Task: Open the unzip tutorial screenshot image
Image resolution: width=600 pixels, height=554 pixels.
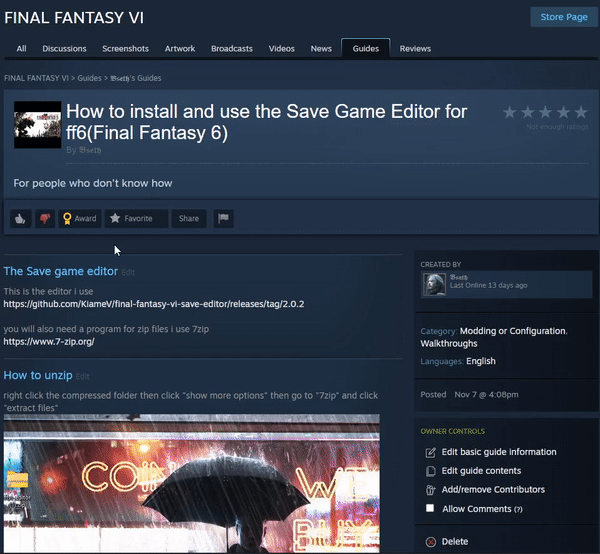Action: 192,484
